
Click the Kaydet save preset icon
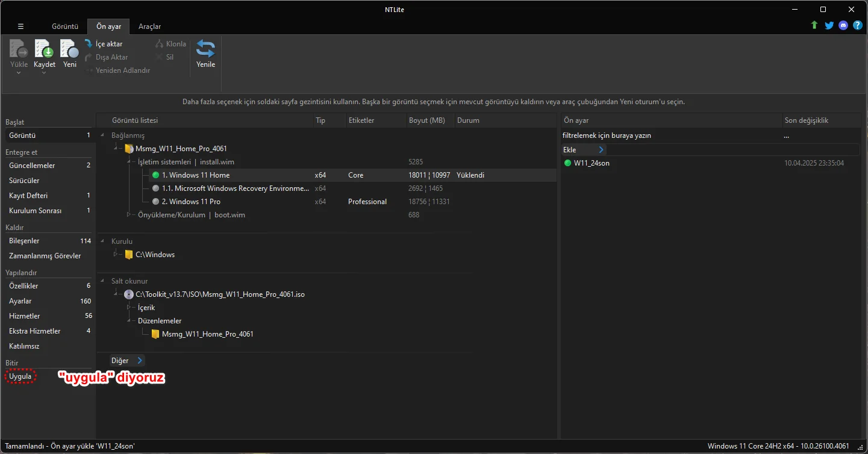pos(44,49)
